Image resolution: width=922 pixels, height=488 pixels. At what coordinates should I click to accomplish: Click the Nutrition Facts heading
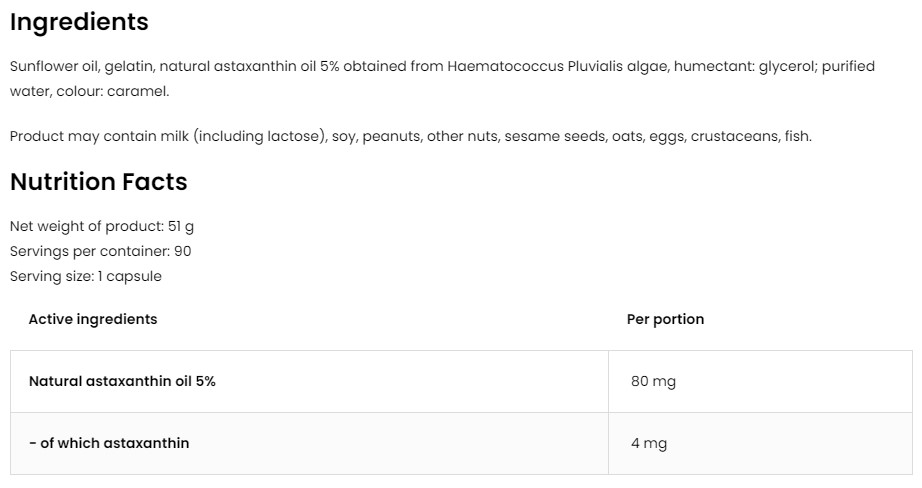98,182
